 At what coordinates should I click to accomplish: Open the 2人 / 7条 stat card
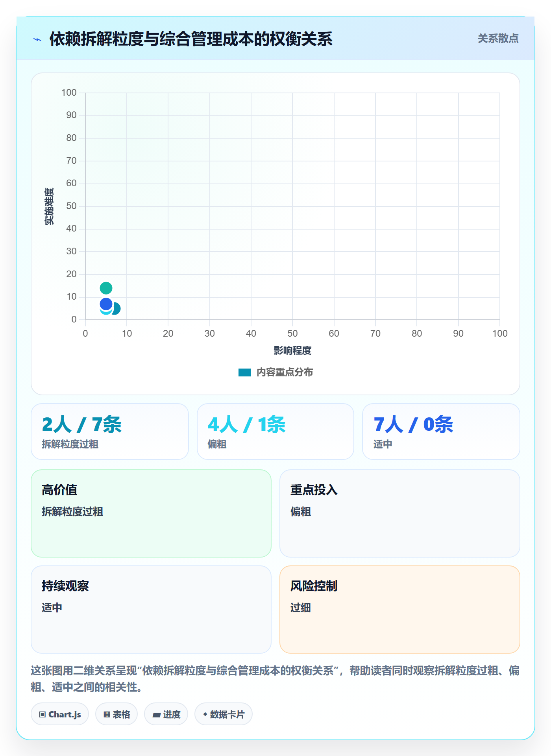click(x=110, y=432)
